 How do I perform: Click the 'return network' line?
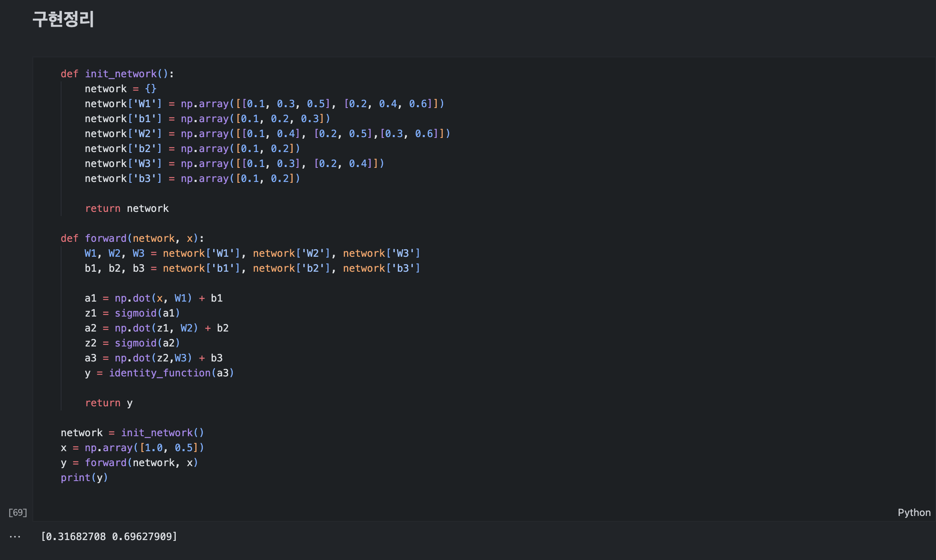click(x=127, y=209)
